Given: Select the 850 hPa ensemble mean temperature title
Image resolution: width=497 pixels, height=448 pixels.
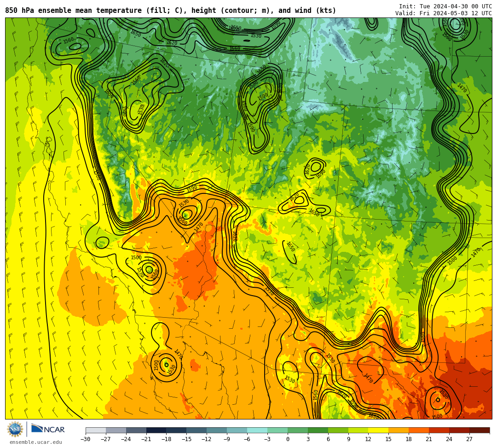Looking at the screenshot, I should point(171,11).
